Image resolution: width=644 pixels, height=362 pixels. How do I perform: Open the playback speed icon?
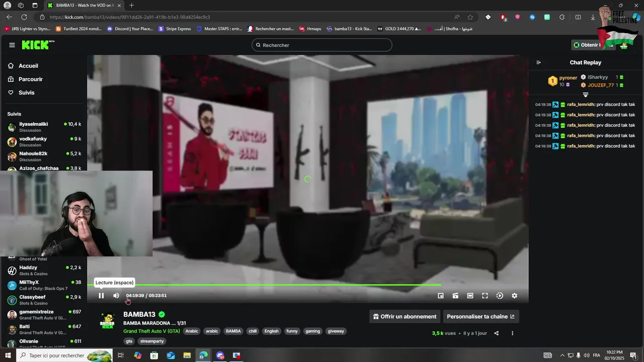click(500, 296)
